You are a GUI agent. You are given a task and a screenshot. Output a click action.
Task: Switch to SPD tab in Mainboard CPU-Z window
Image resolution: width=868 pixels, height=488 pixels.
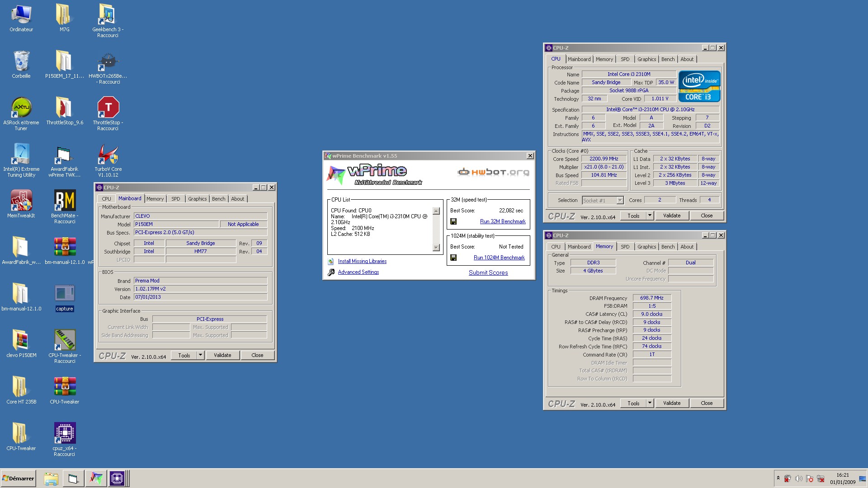(175, 199)
